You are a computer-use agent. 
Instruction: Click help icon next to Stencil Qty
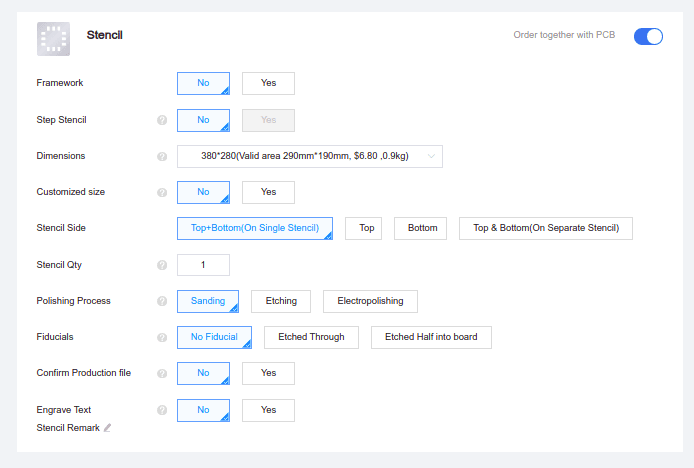point(162,265)
